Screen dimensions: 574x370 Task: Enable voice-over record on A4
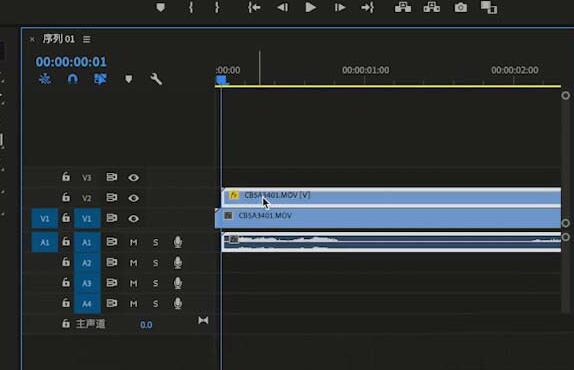(x=178, y=303)
